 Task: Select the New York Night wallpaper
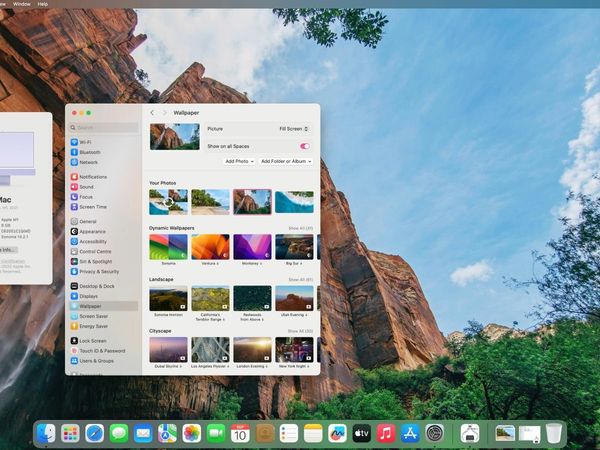click(294, 350)
